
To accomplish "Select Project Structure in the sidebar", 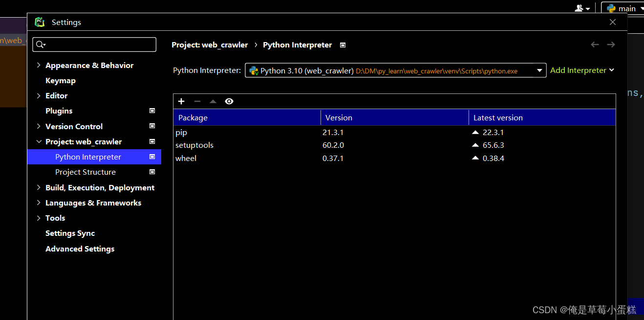I will tap(86, 172).
